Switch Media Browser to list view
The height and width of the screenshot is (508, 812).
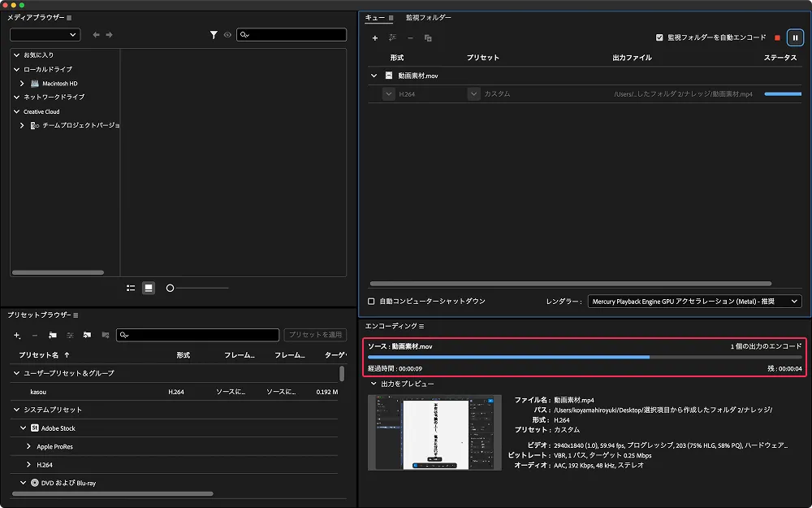tap(131, 289)
